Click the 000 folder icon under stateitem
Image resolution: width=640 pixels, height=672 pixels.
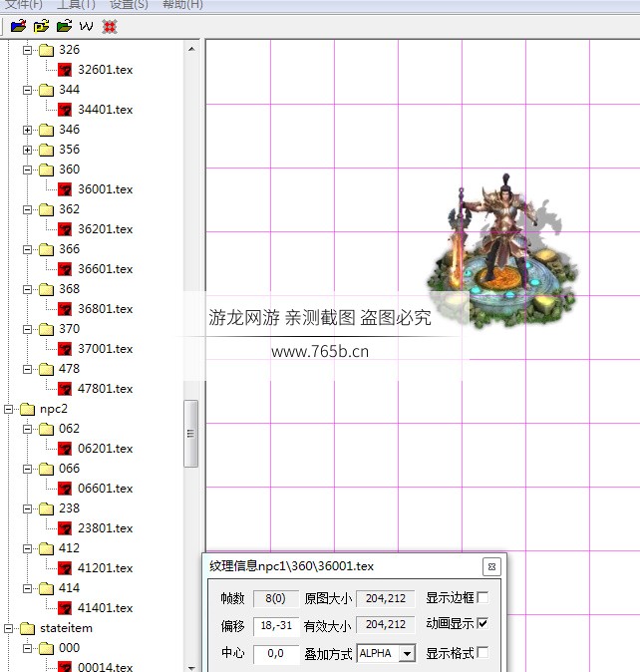pos(46,648)
